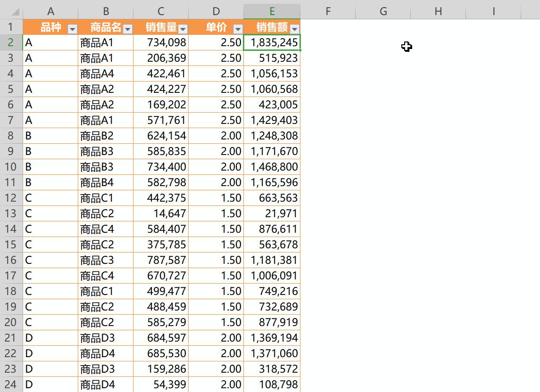
Task: Select cell with sales amount 21,971
Action: (x=272, y=213)
